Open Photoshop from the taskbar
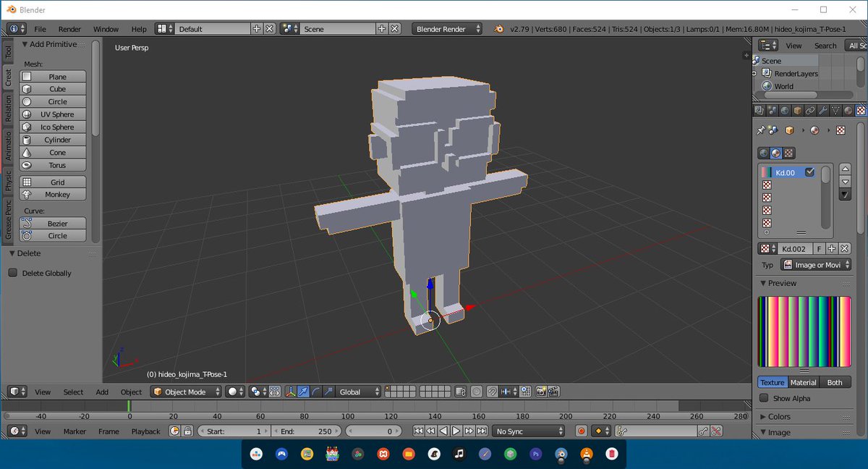The width and height of the screenshot is (868, 469). 535,455
